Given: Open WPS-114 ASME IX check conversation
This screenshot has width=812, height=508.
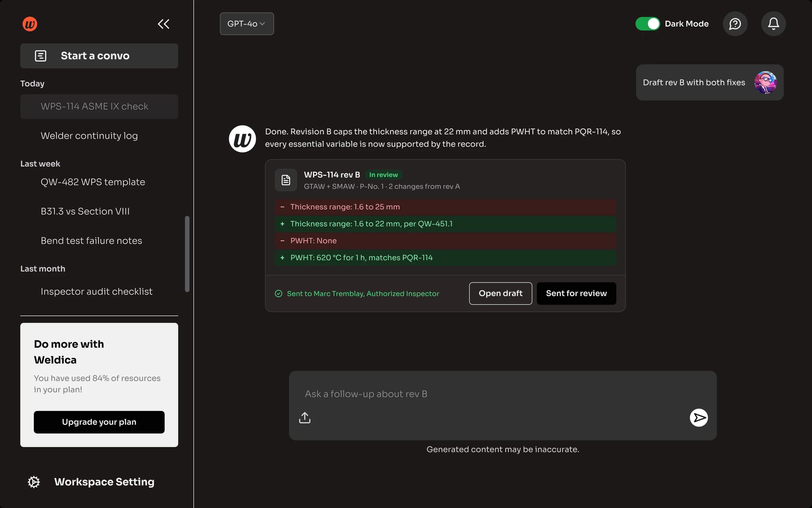Looking at the screenshot, I should click(99, 106).
